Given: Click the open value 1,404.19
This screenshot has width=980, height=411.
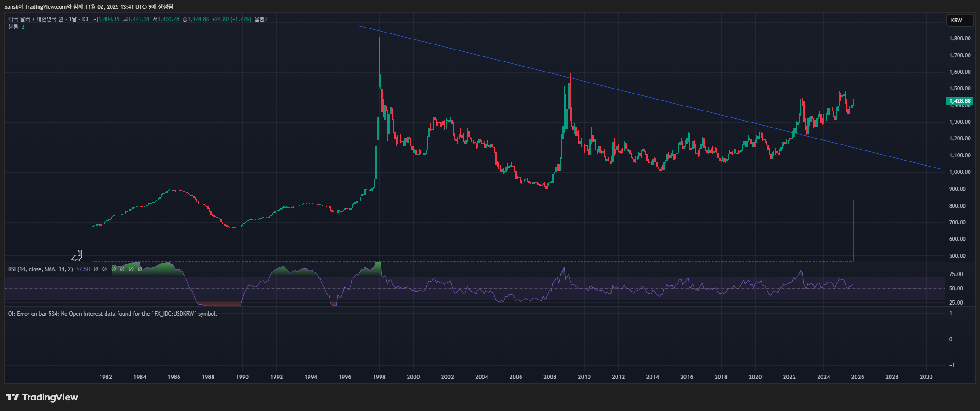Looking at the screenshot, I should pyautogui.click(x=109, y=19).
